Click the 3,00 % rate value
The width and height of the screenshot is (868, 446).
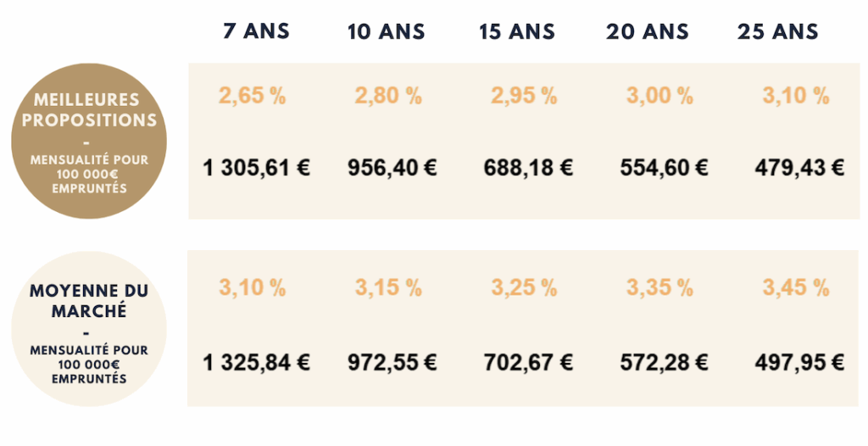(659, 95)
